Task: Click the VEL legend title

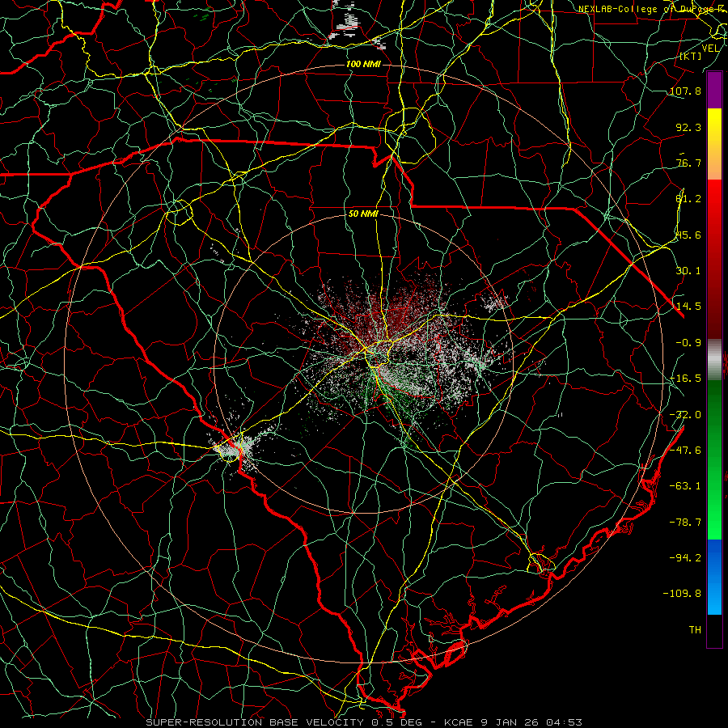Action: point(710,49)
